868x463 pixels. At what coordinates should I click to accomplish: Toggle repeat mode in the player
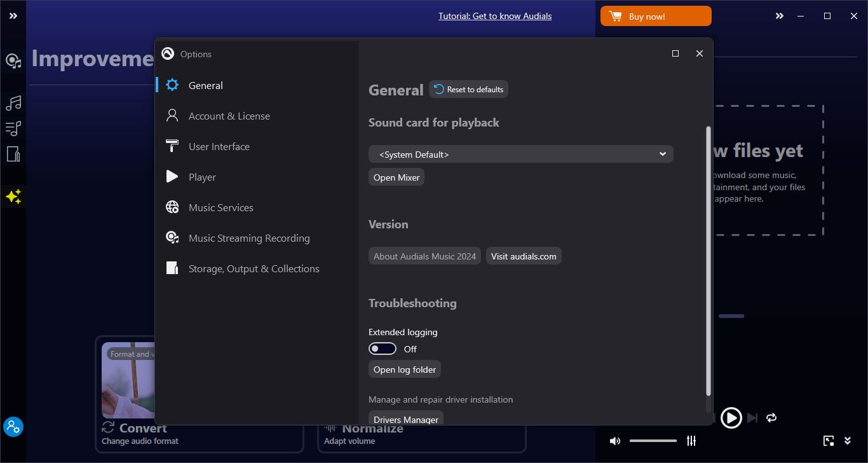click(x=771, y=418)
